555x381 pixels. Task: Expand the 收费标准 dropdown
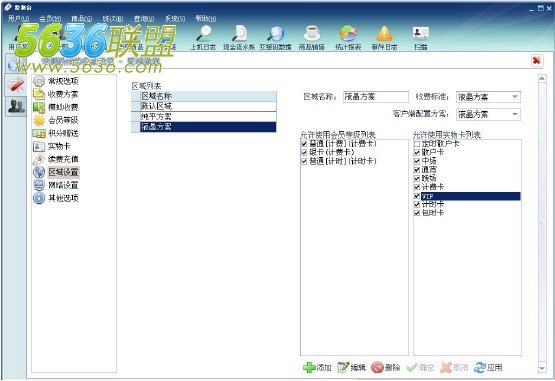515,97
